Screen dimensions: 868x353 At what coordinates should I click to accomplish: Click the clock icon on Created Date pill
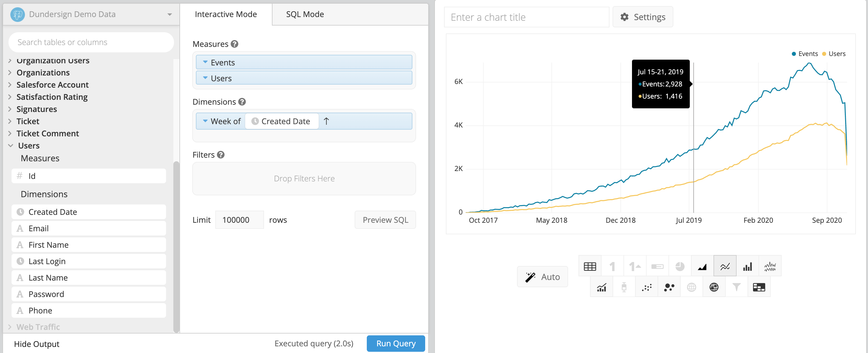click(255, 121)
